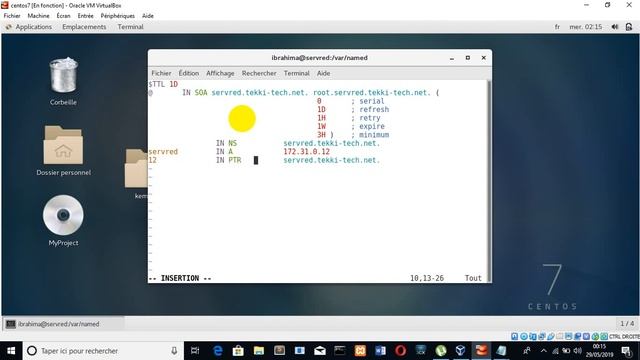Click Windows taskbar date and time
Screen dimensions: 640x360
(600, 351)
